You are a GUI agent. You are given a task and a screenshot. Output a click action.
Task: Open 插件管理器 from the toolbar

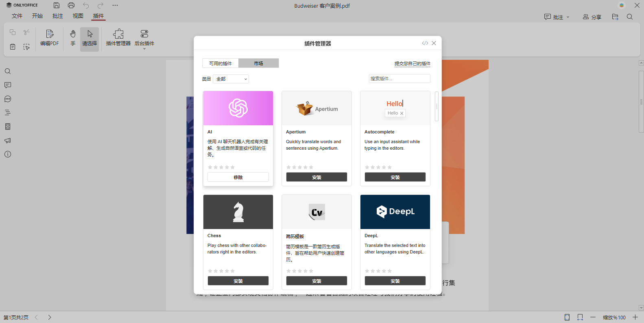[118, 38]
